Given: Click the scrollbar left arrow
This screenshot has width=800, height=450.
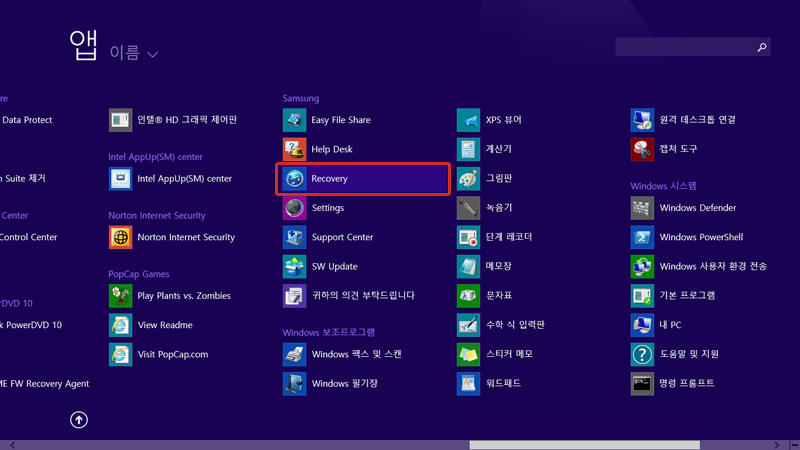Looking at the screenshot, I should point(12,445).
